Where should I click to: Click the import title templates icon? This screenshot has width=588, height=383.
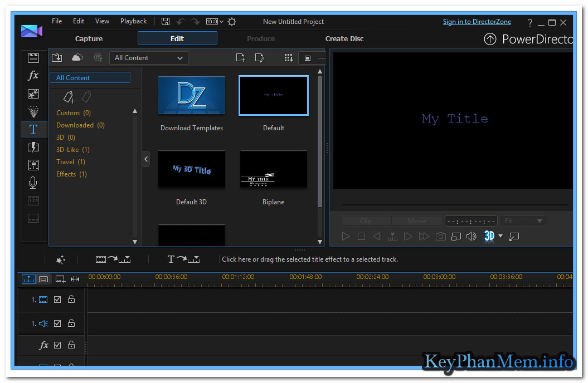57,58
